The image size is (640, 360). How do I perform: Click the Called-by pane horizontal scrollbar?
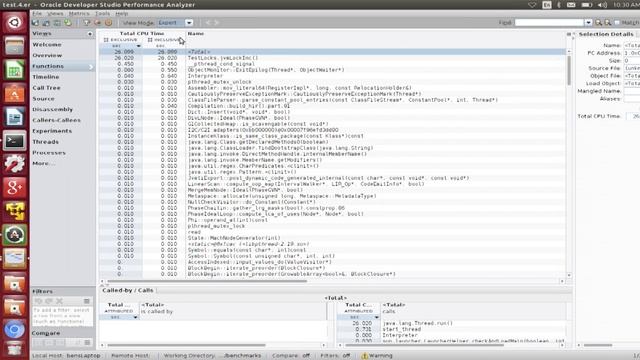click(x=186, y=345)
